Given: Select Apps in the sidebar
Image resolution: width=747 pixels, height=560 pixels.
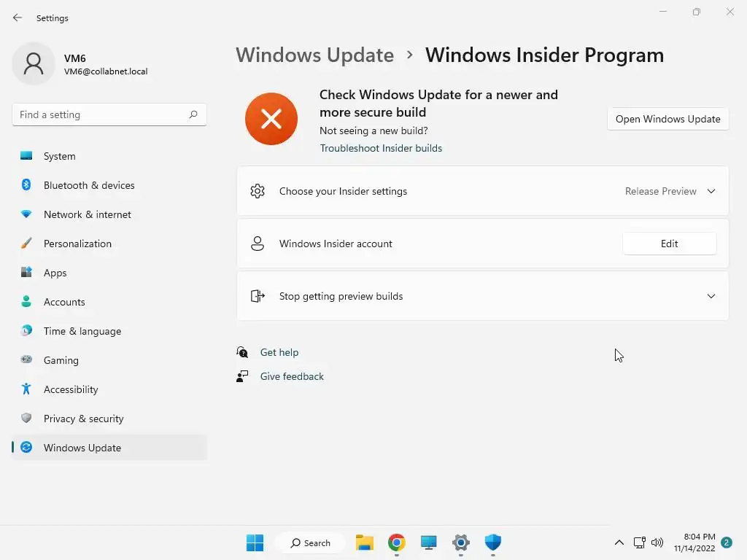Looking at the screenshot, I should point(109,273).
